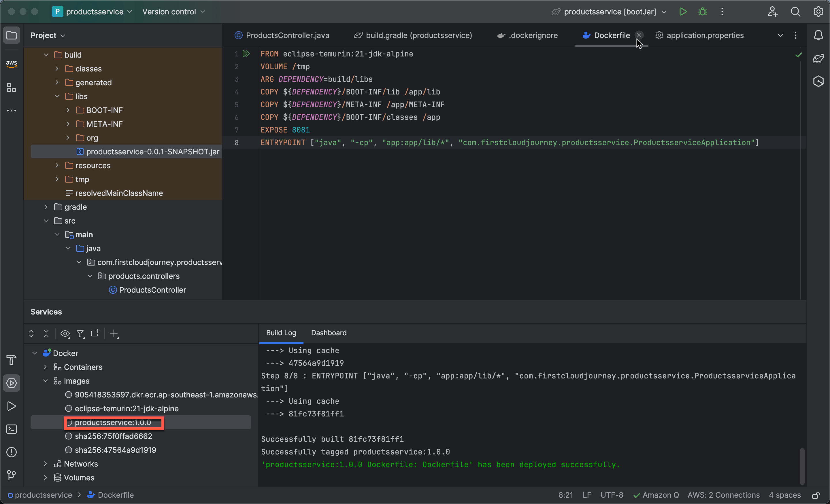Expand the gradle folder
Viewport: 830px width, 504px height.
click(x=46, y=207)
